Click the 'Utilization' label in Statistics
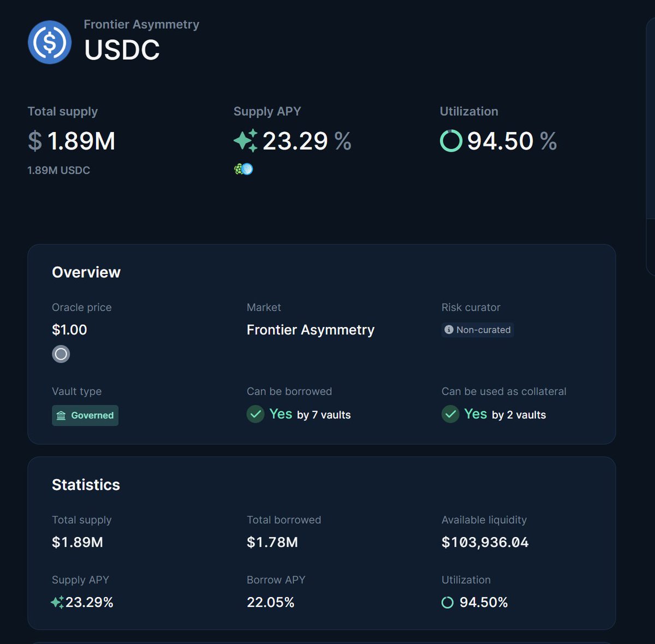Screen dimensions: 655x644 point(466,580)
